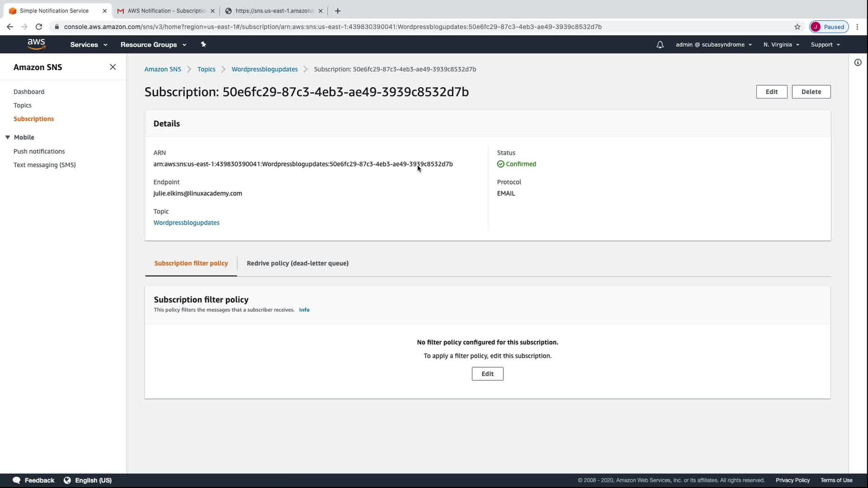This screenshot has width=868, height=488.
Task: Expand the Resource Groups dropdown
Action: (154, 45)
